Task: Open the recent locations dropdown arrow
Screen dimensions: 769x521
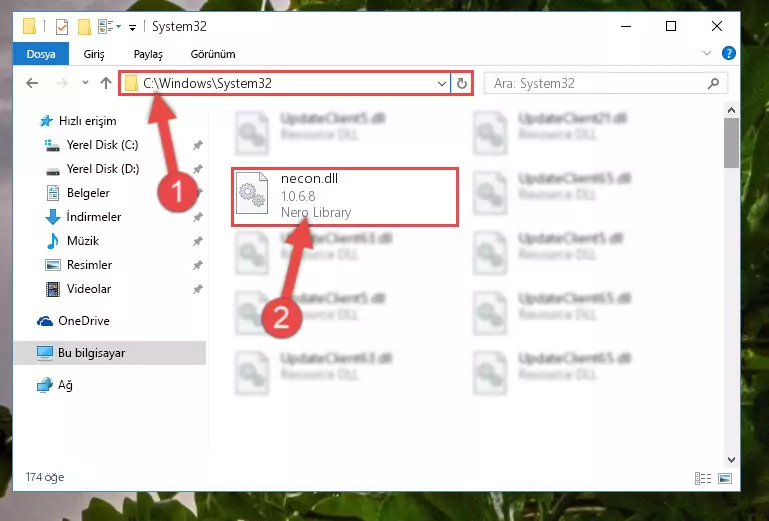Action: [85, 82]
